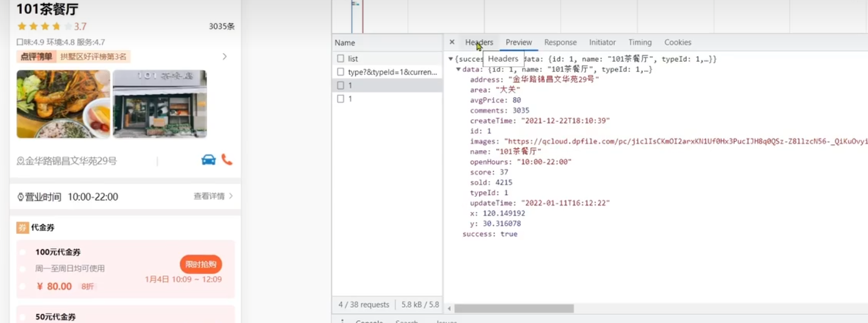The height and width of the screenshot is (323, 868).
Task: Click the name: "101茶餐厅" JSON line
Action: click(506, 152)
